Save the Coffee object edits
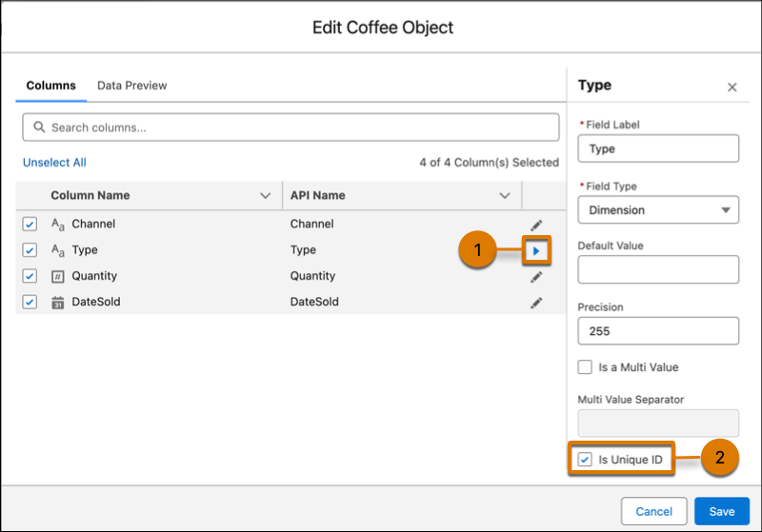 722,511
